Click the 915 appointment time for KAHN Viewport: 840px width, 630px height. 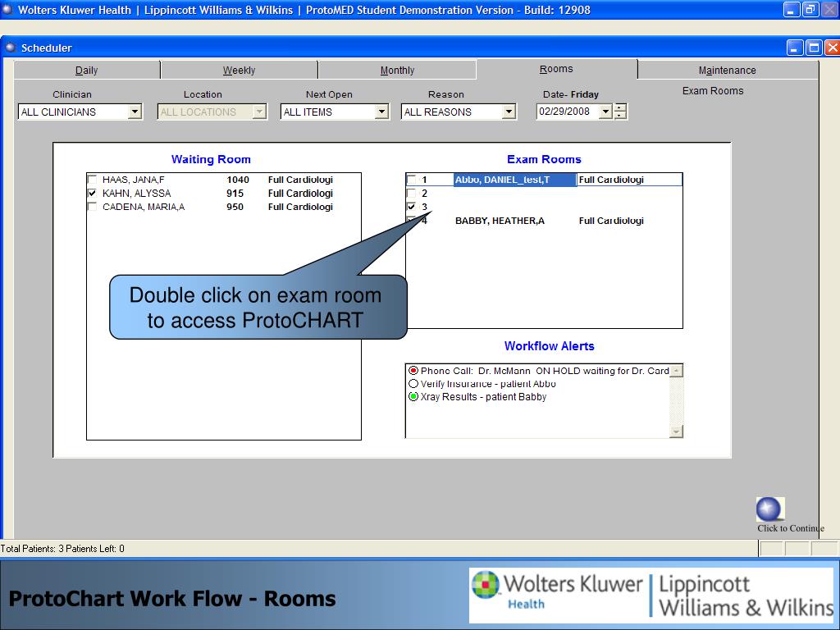pyautogui.click(x=235, y=194)
